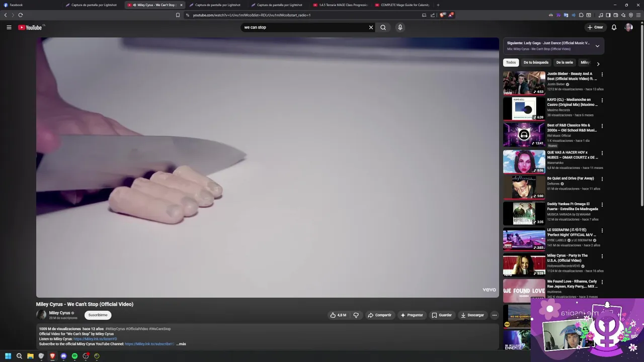Save video with Guardar button

point(442,315)
